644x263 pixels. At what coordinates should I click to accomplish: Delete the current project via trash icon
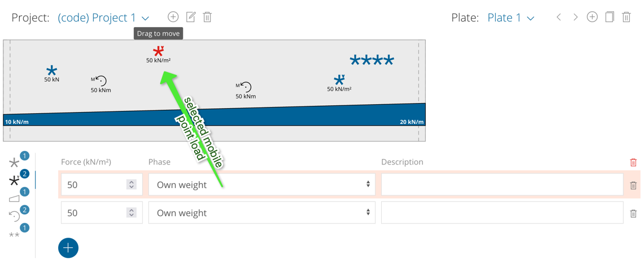click(208, 17)
